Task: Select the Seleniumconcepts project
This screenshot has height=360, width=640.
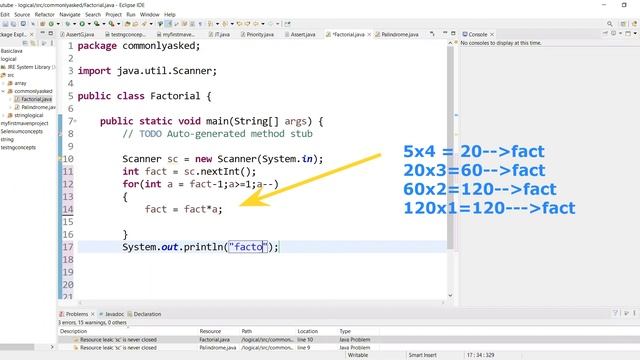Action: pyautogui.click(x=22, y=131)
